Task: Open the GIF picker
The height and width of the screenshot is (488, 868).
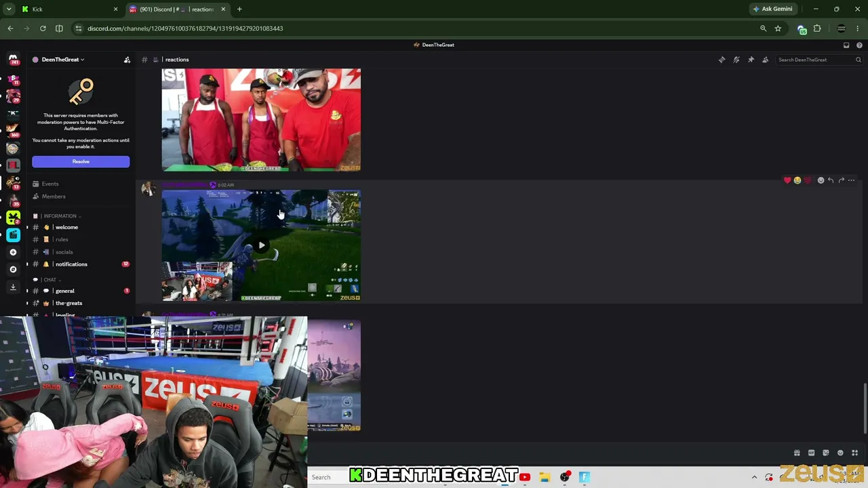Action: pos(811,453)
